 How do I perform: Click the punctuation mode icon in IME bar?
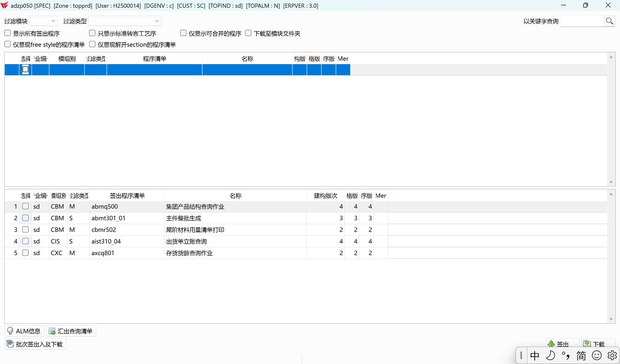coord(566,355)
